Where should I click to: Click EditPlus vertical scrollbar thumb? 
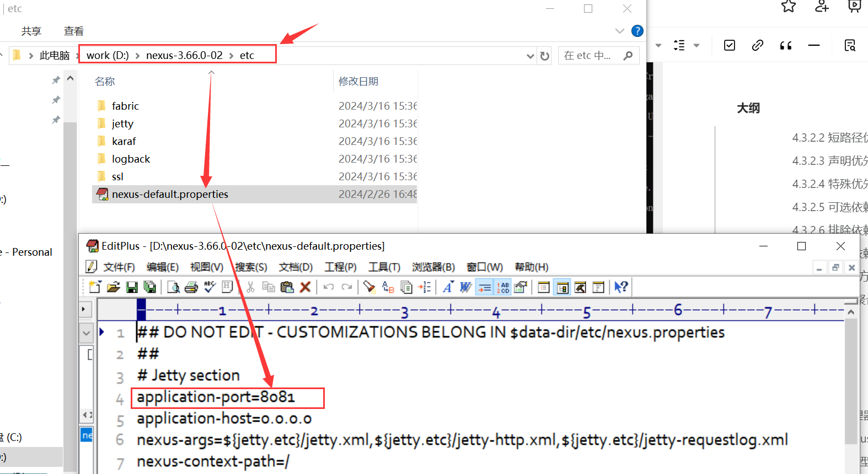[851, 380]
